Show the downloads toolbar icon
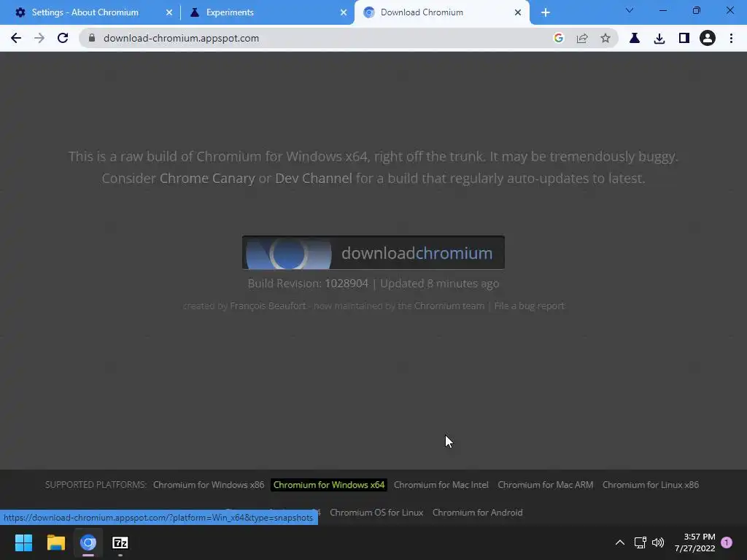Image resolution: width=747 pixels, height=560 pixels. pos(659,38)
